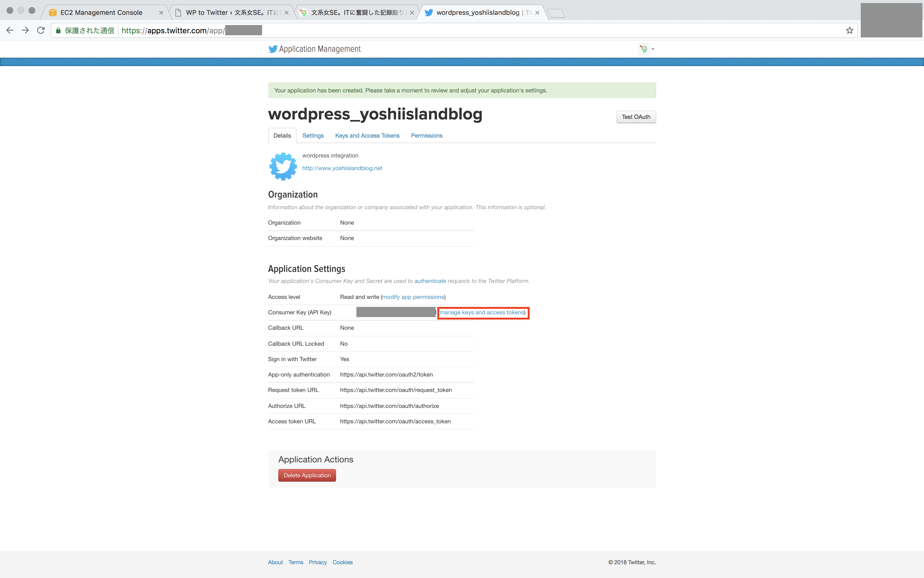This screenshot has height=578, width=924.
Task: Open a new browser tab
Action: coord(556,13)
